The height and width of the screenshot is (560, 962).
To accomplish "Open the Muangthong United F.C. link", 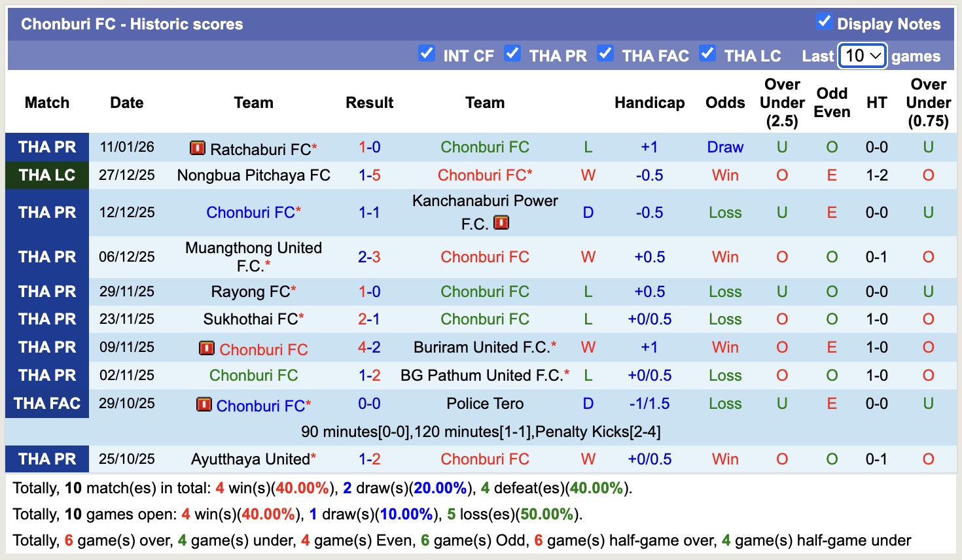I will tap(253, 256).
